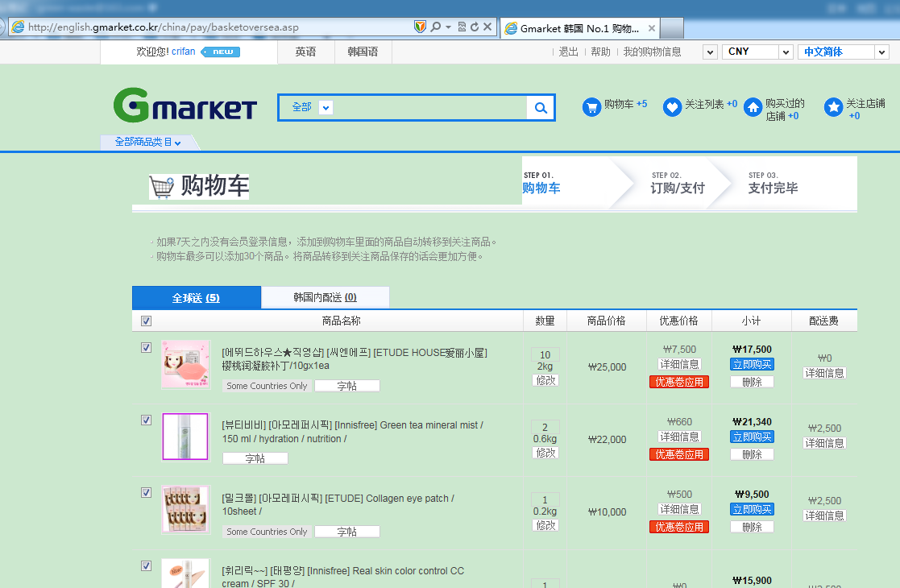This screenshot has width=900, height=588.
Task: Delete the Collagen eye patch item
Action: (752, 527)
